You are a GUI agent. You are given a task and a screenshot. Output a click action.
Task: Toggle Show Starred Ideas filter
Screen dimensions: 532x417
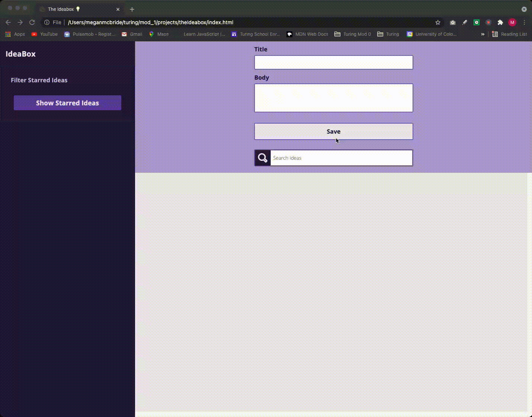pyautogui.click(x=67, y=103)
